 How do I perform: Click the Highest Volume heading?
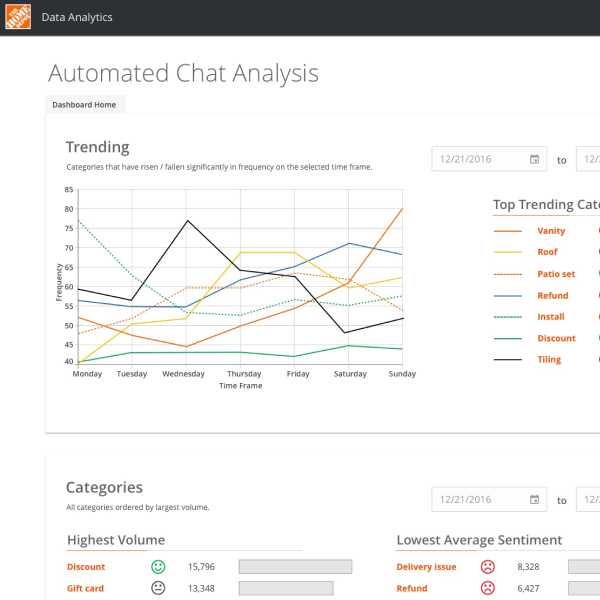(x=116, y=540)
